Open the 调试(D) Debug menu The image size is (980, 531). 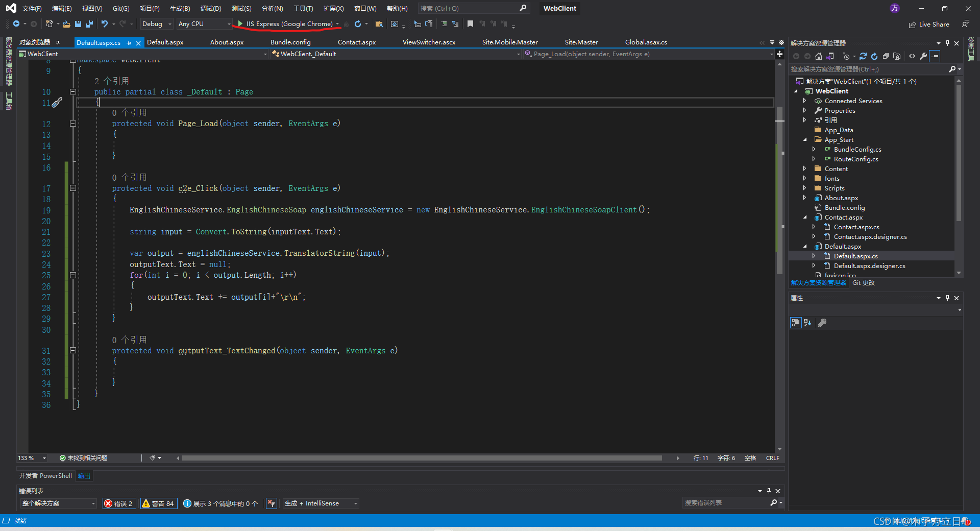[210, 9]
